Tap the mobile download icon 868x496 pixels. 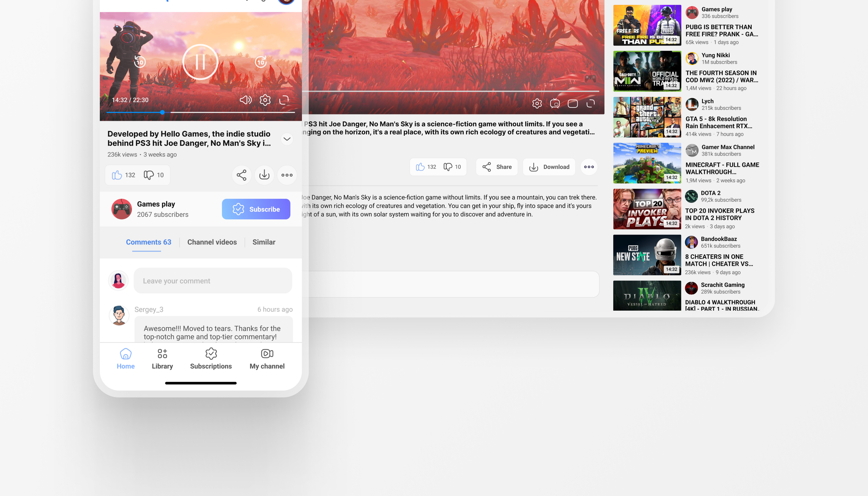point(264,175)
